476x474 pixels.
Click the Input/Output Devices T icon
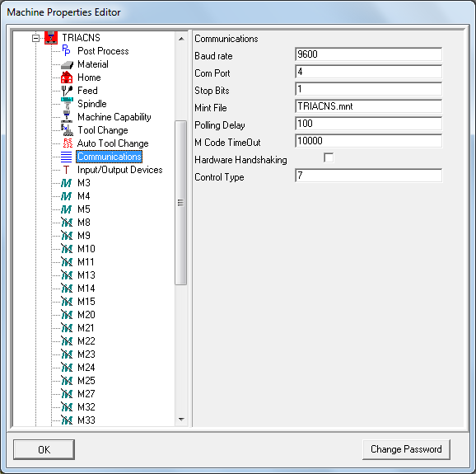[66, 170]
